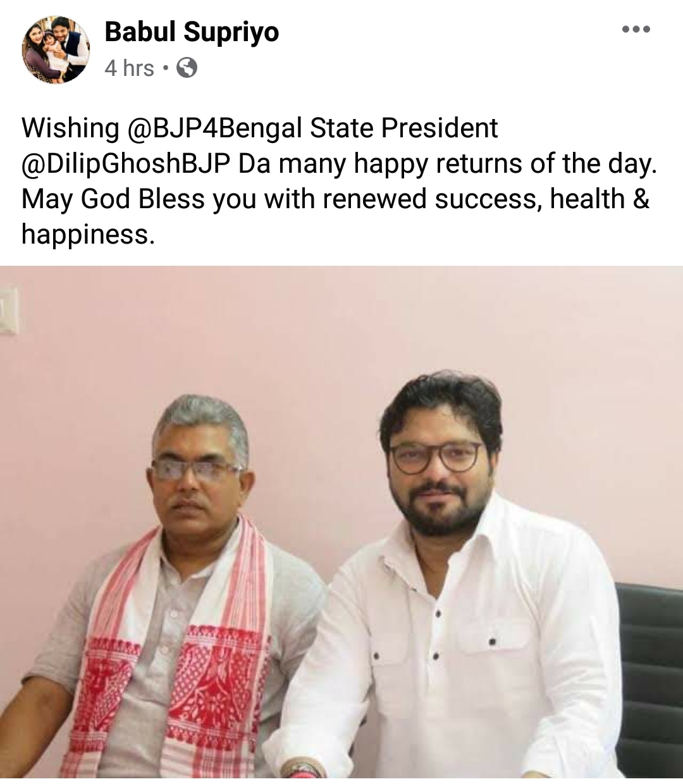Open the @DilipGhoshBJP mention
The height and width of the screenshot is (784, 683).
125,164
